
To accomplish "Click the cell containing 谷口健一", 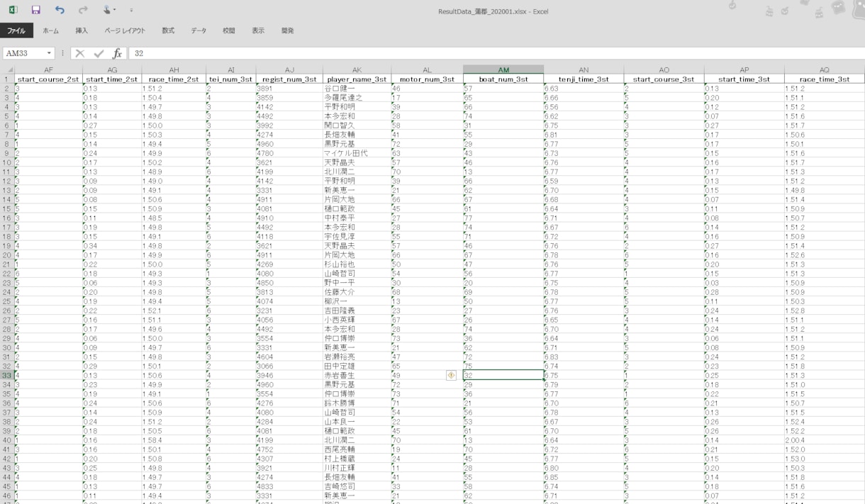I will point(357,89).
